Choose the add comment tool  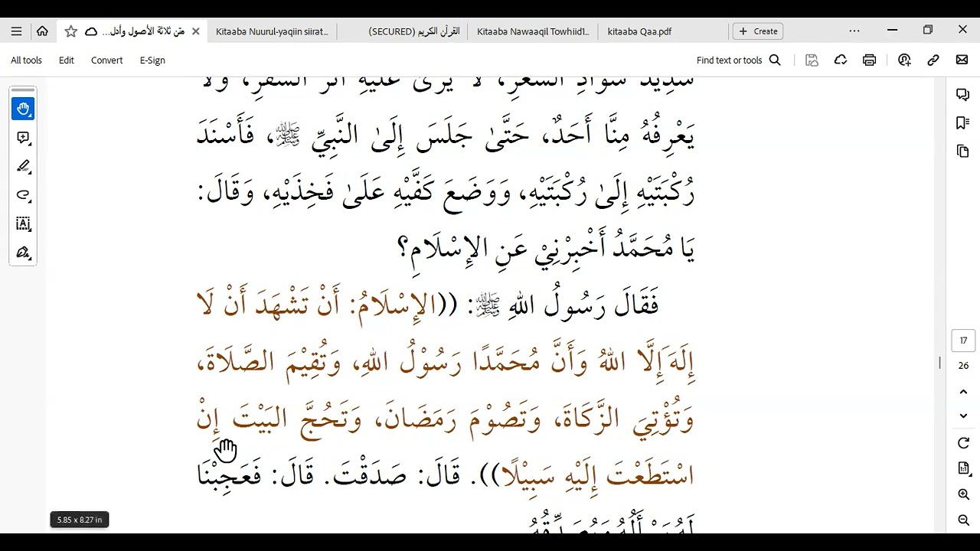point(23,138)
